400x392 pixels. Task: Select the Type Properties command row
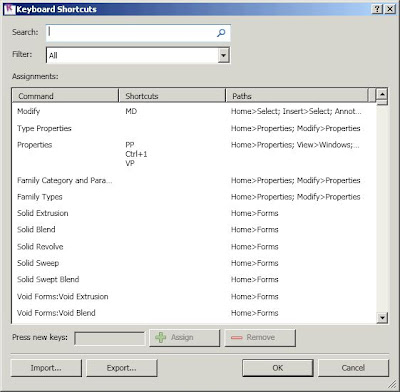[x=194, y=128]
